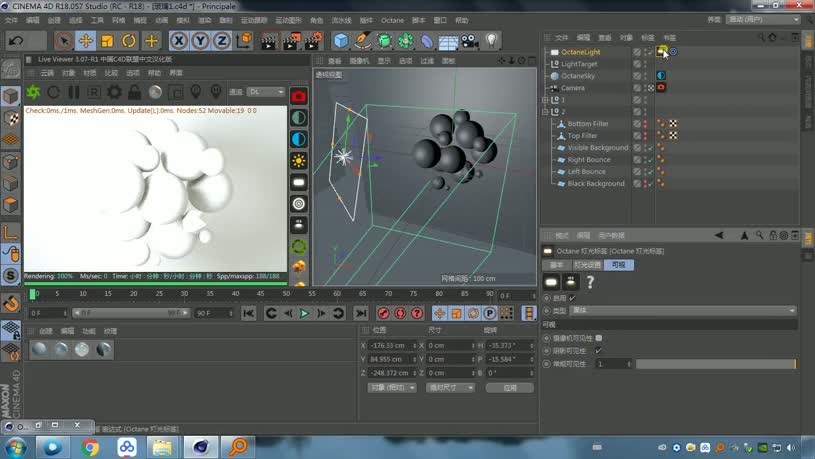Select Black Background object
The width and height of the screenshot is (815, 459).
click(x=596, y=183)
